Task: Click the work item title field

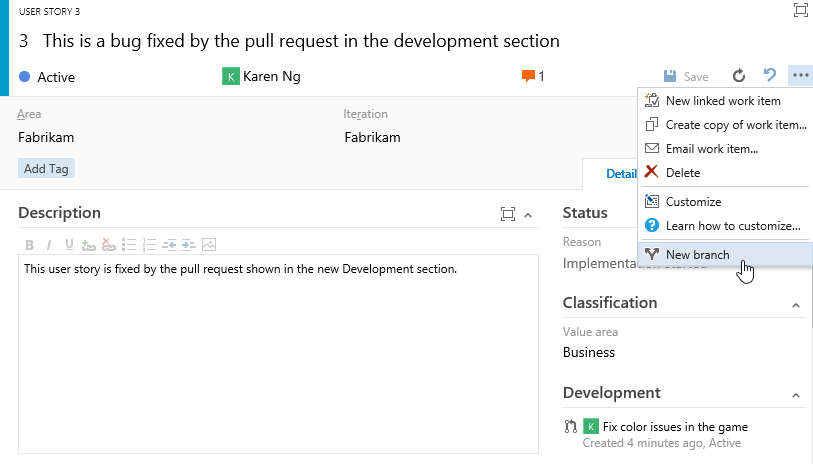Action: point(301,41)
